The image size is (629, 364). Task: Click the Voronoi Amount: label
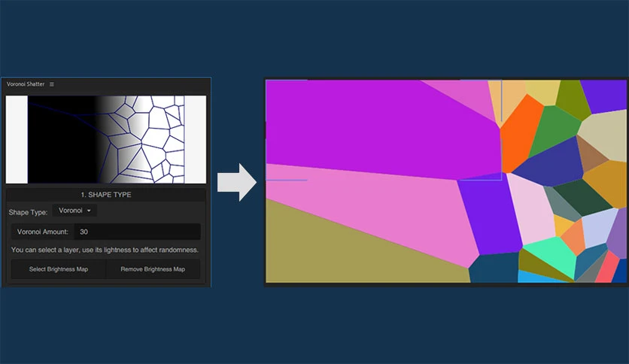(43, 232)
